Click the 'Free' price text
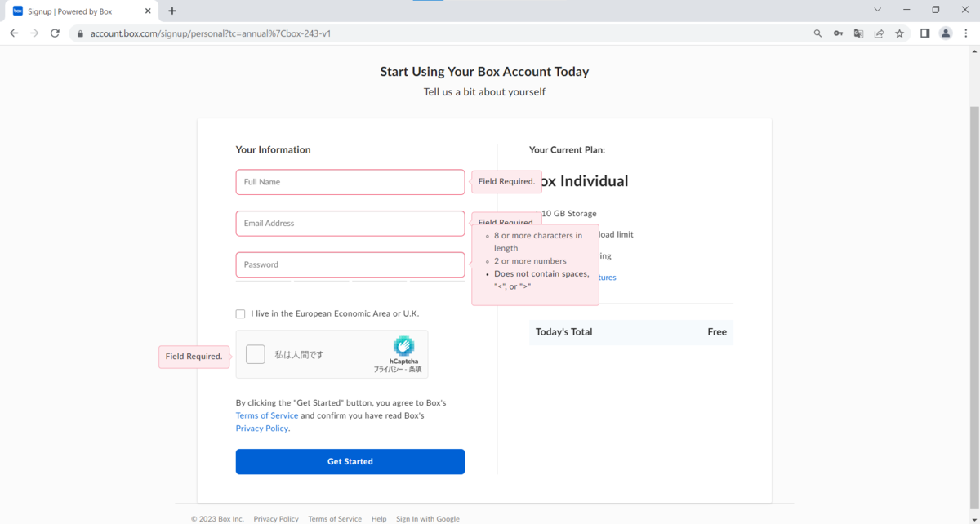Screen dimensions: 980x524 tap(717, 332)
